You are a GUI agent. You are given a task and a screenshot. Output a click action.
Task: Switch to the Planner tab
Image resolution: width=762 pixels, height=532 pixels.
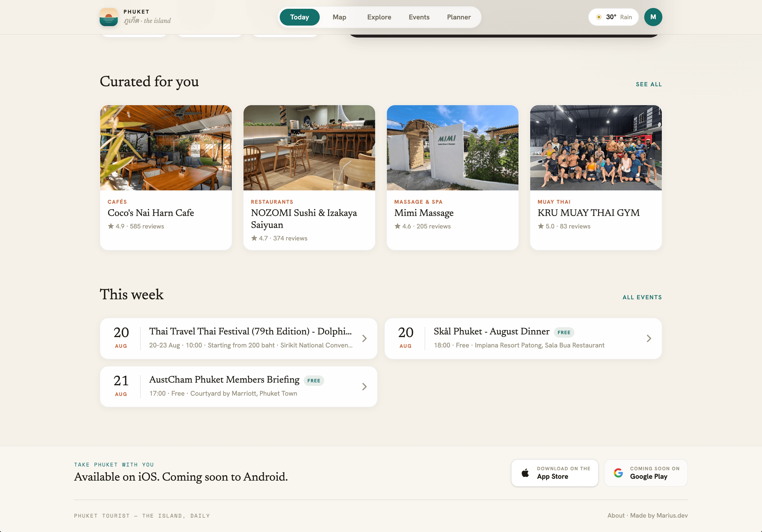tap(459, 17)
